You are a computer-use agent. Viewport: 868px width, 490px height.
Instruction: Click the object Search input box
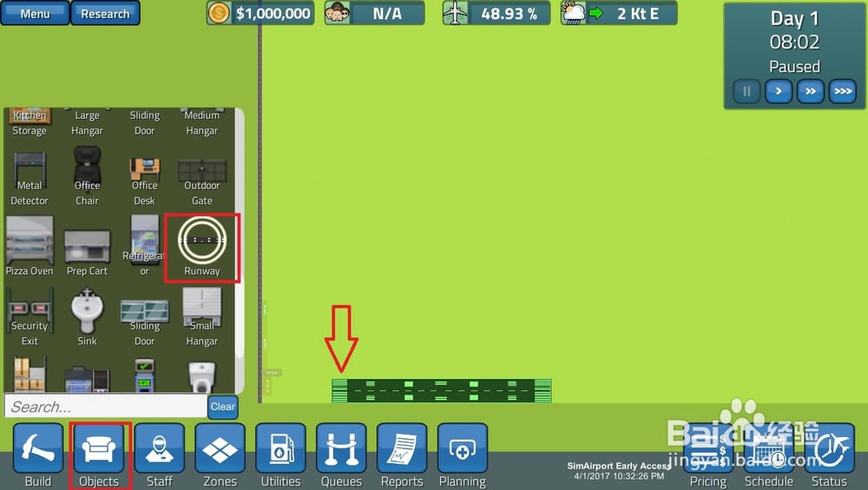coord(104,407)
